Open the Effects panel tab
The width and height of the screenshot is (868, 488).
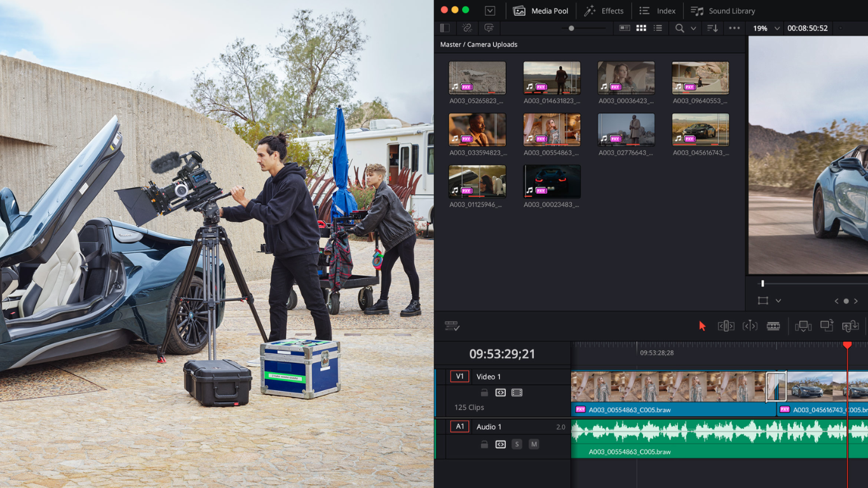click(x=604, y=11)
